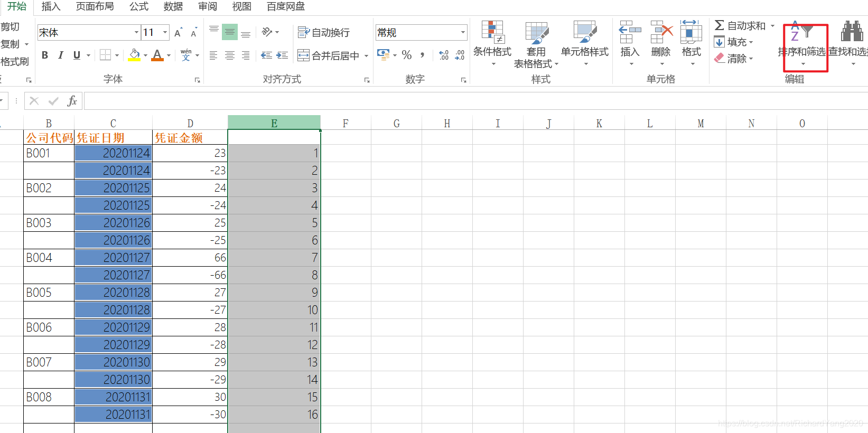Open format as table (套用表格格式)
This screenshot has height=433, width=868.
pos(536,44)
